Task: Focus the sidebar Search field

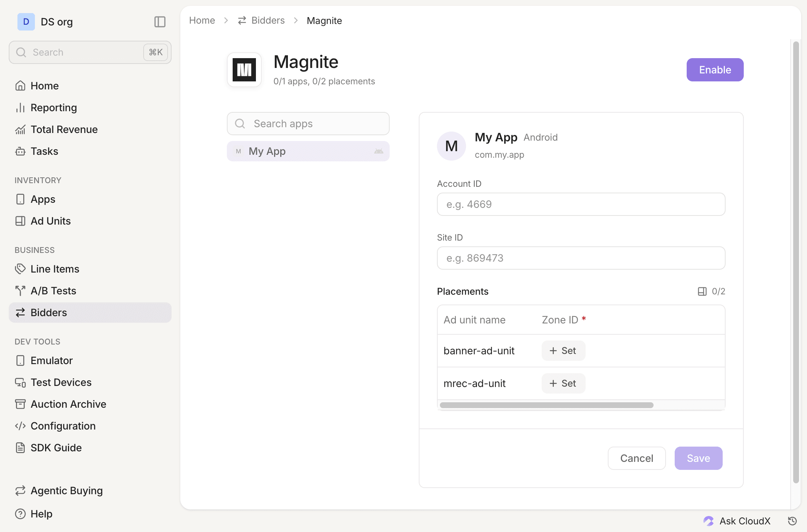Action: [90, 52]
